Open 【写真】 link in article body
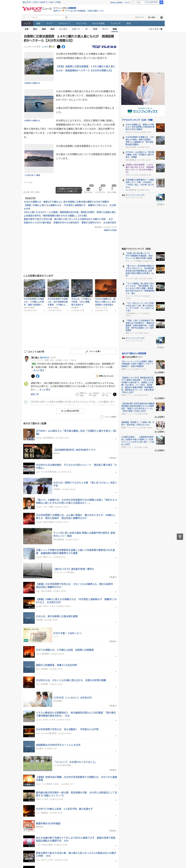 (86, 68)
